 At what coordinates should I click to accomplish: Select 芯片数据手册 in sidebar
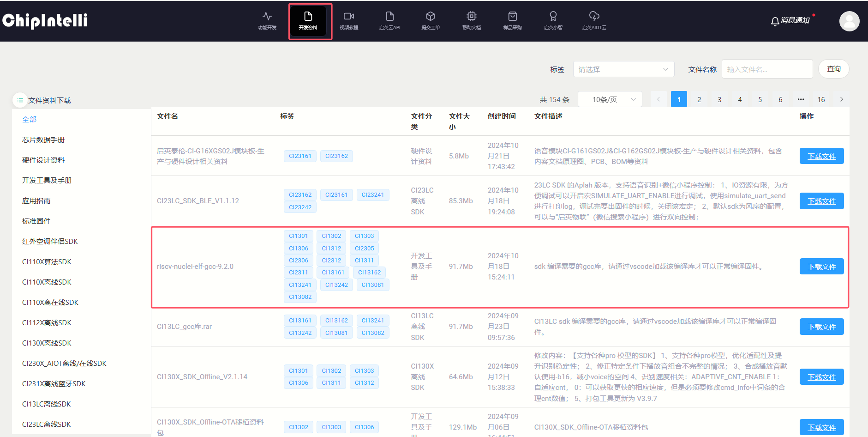point(43,140)
